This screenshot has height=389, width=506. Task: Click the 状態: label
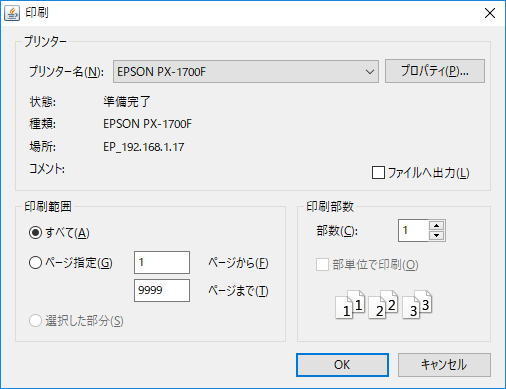pyautogui.click(x=43, y=102)
